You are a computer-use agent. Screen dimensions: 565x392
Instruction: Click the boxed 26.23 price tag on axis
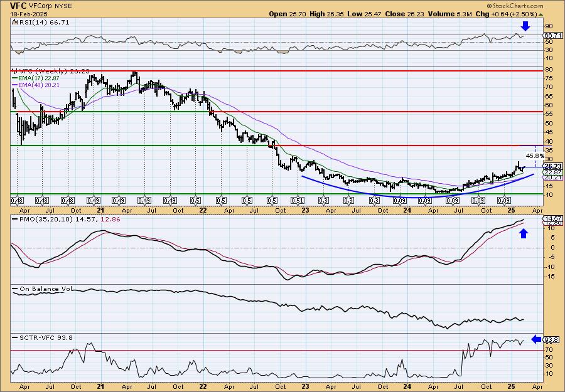(552, 166)
